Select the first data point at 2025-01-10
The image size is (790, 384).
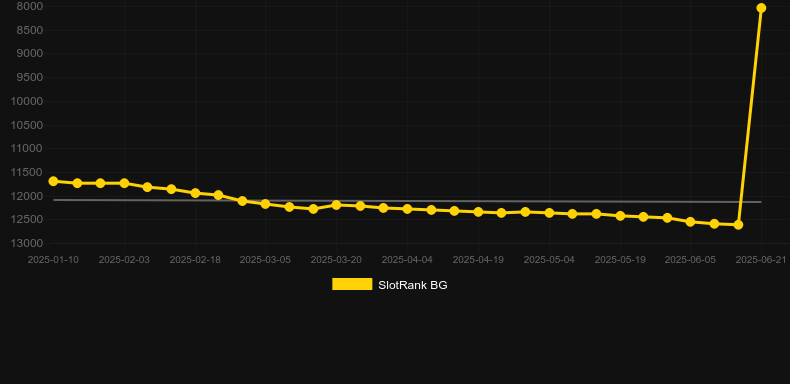pos(53,181)
